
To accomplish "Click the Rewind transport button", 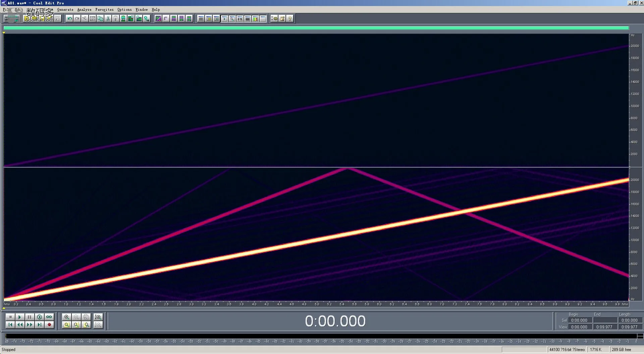I will tap(20, 325).
